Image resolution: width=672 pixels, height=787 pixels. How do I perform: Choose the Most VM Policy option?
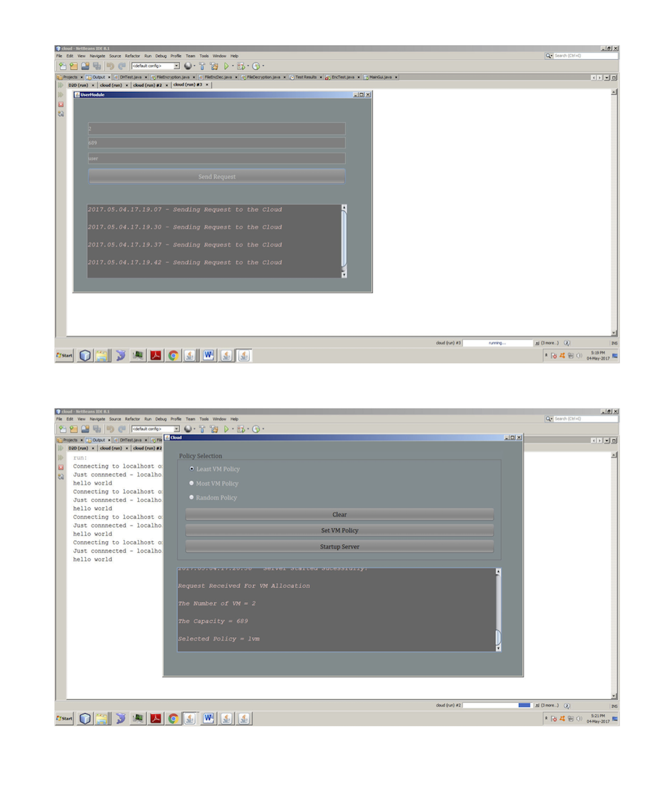(x=192, y=483)
